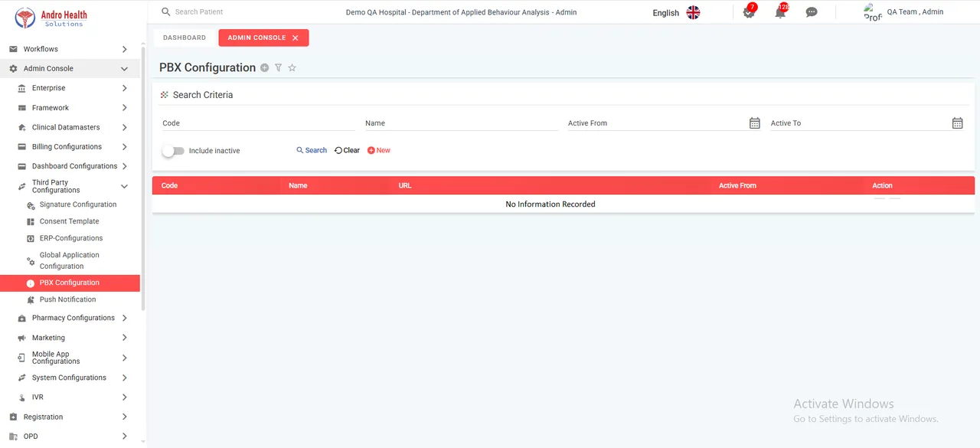Click the Registration sidebar icon
Viewport: 980px width, 448px height.
click(x=13, y=417)
